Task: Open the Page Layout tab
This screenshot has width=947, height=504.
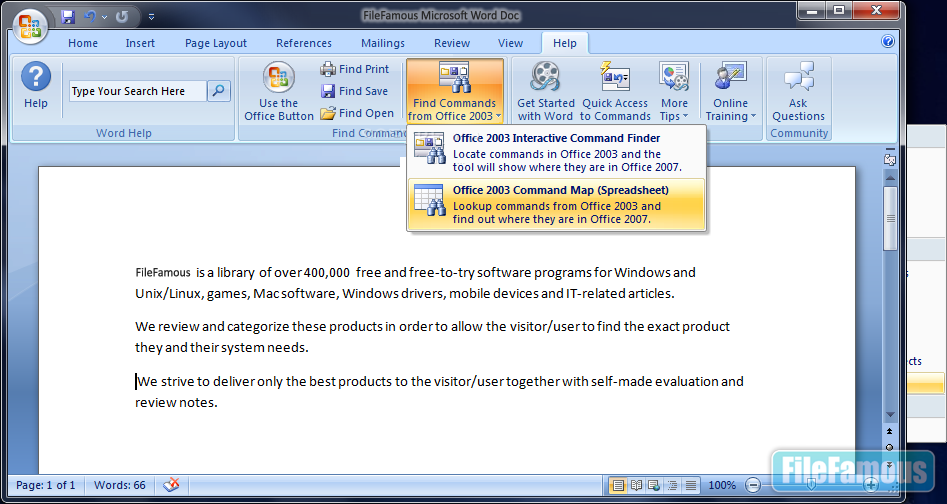Action: [216, 43]
